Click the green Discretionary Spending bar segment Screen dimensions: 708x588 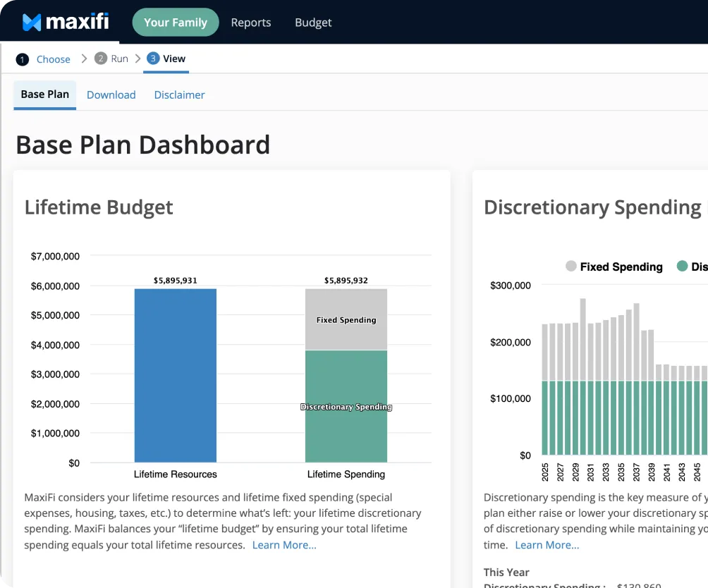point(346,406)
